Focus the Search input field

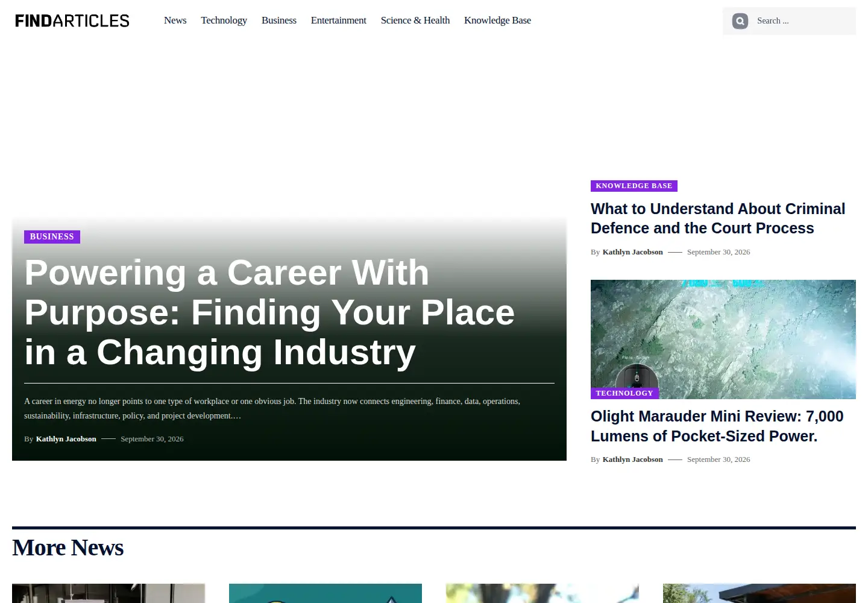point(802,21)
